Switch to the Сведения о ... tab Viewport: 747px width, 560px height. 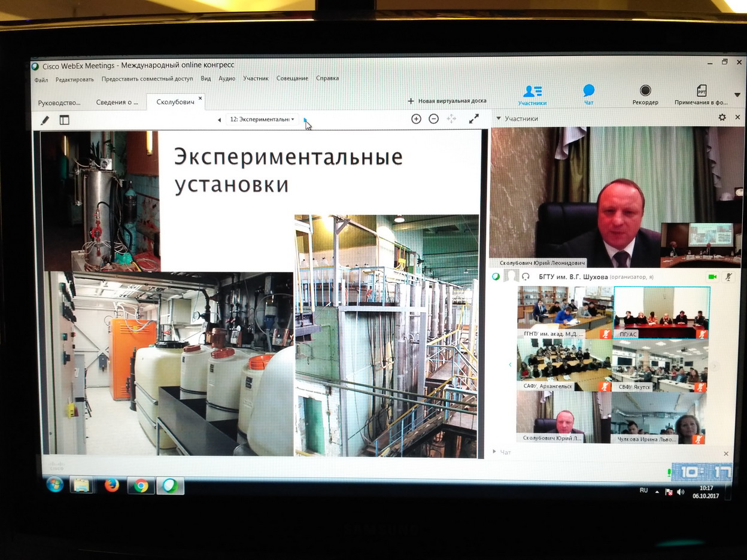[x=117, y=102]
